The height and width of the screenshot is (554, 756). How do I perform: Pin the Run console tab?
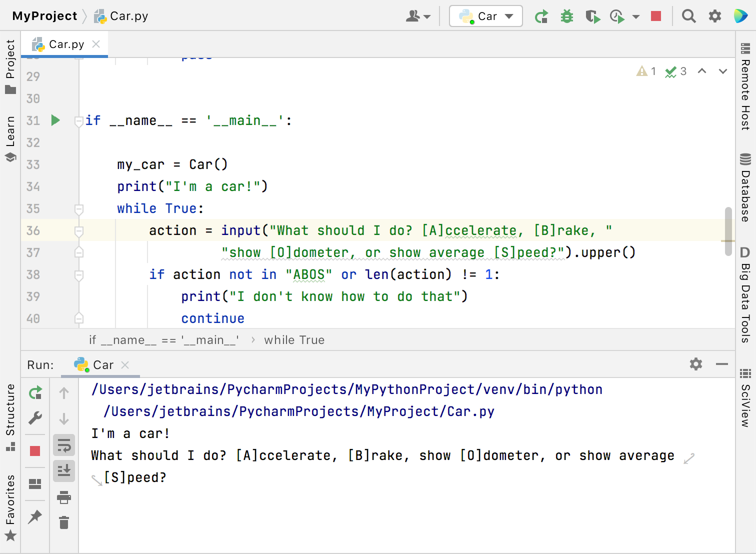coord(35,517)
